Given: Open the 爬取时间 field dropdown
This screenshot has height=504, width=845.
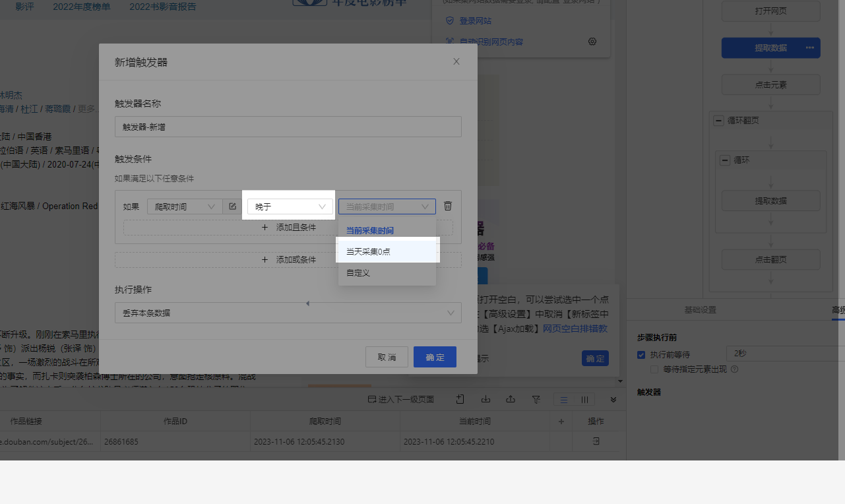Looking at the screenshot, I should click(184, 206).
